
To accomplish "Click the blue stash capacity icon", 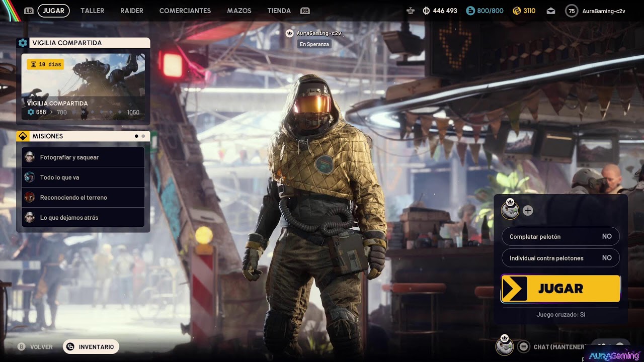I will coord(470,11).
